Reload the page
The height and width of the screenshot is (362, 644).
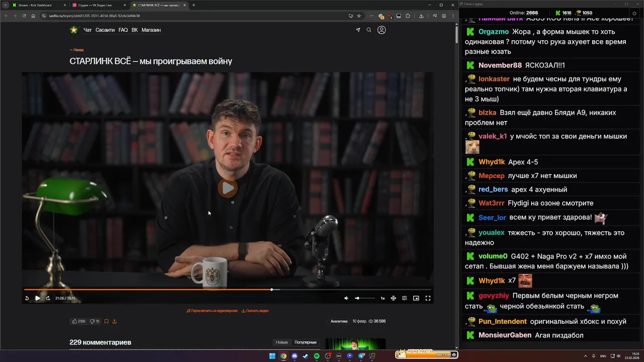pos(24,16)
